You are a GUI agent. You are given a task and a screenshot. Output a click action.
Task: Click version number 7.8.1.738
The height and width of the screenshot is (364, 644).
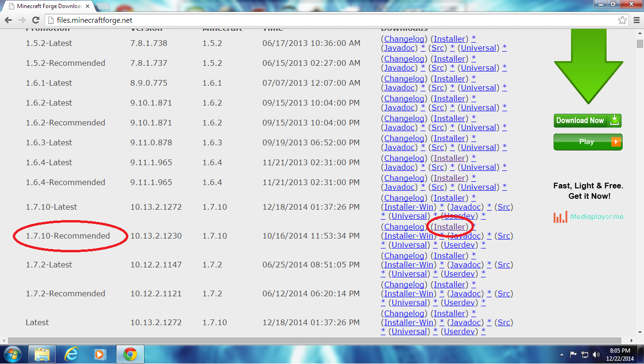[x=149, y=43]
